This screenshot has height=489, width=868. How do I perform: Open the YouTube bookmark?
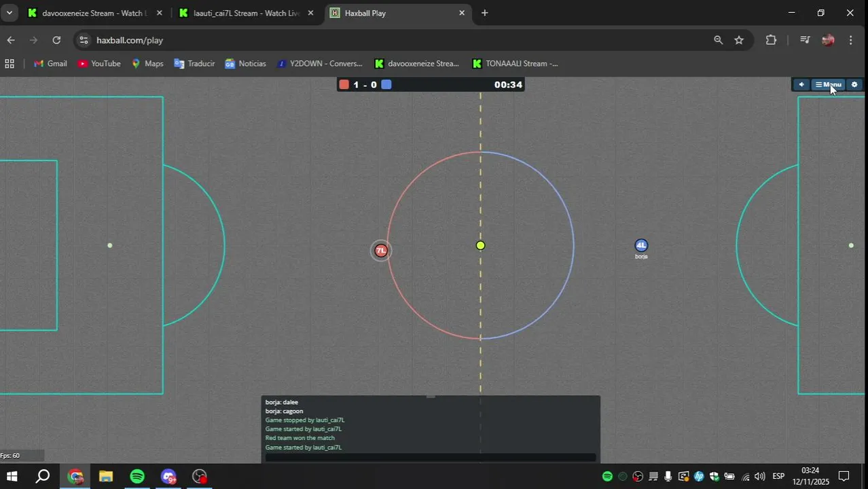(98, 63)
